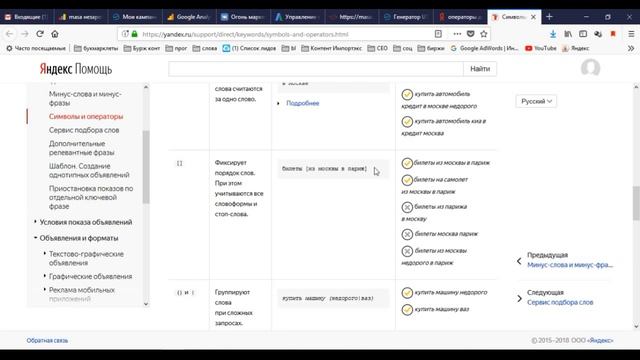The width and height of the screenshot is (640, 360).
Task: Focus the help search input field
Action: (316, 69)
